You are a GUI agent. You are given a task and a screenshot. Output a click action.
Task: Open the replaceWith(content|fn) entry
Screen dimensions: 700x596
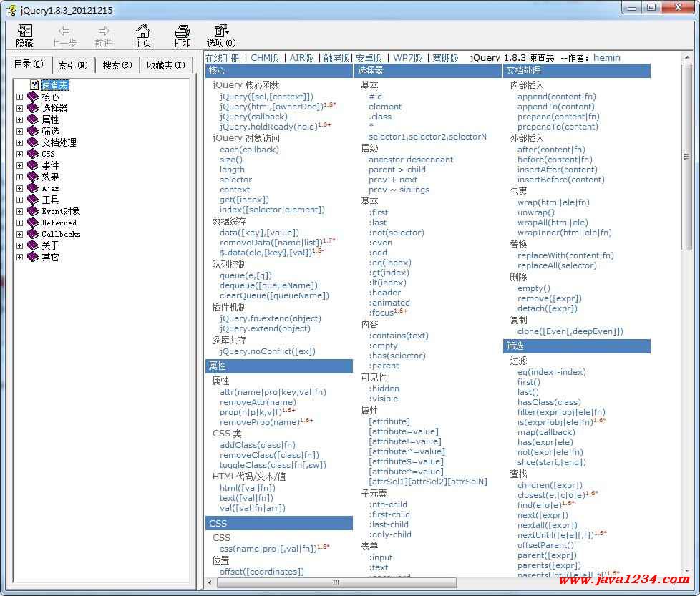pos(565,255)
